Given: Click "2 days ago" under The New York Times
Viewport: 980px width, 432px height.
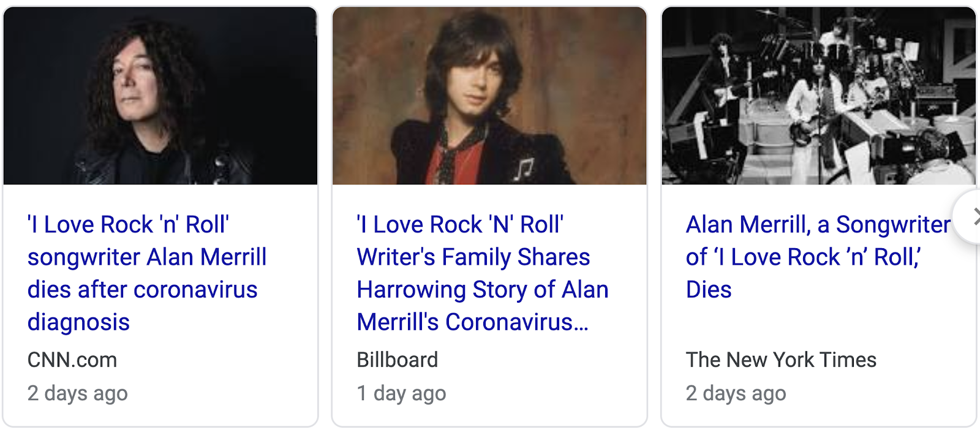Looking at the screenshot, I should tap(736, 393).
